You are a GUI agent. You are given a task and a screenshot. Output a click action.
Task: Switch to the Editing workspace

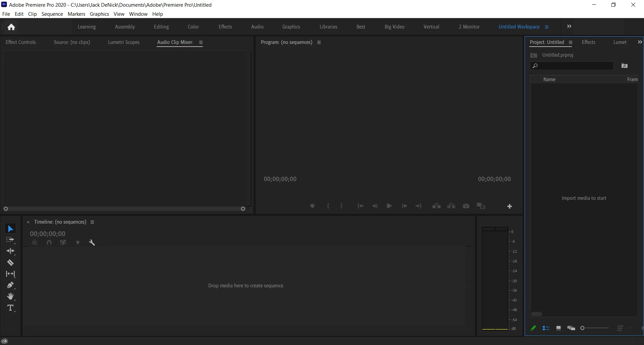(x=161, y=27)
